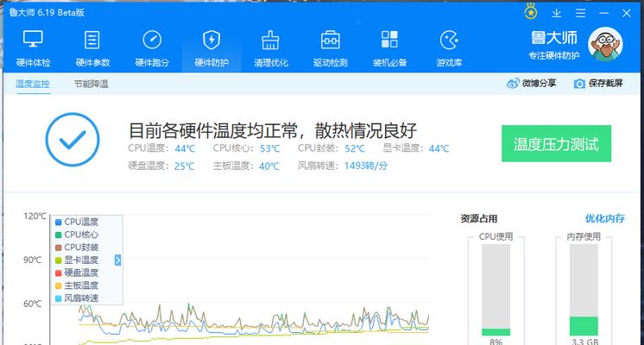
Task: Switch to the 节能降温 tab
Action: coord(92,85)
